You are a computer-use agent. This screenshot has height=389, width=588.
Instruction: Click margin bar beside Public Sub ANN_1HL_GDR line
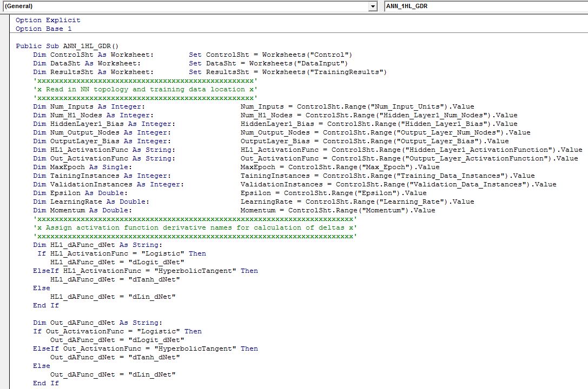5,46
